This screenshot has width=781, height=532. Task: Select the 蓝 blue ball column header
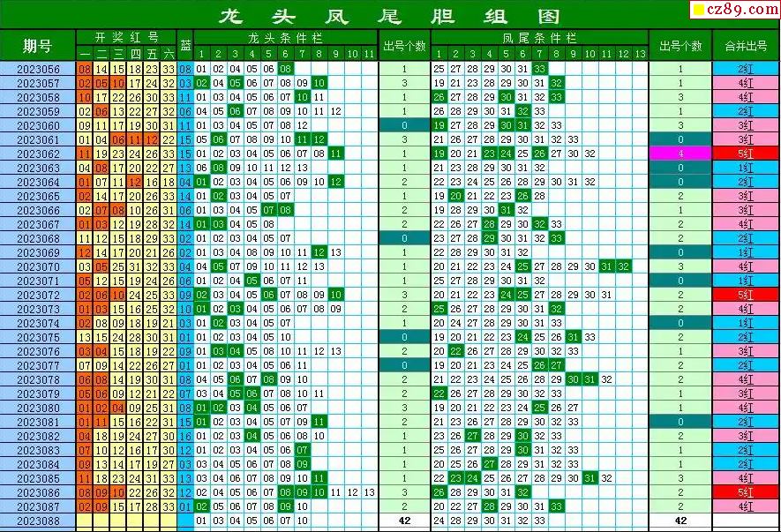click(x=185, y=45)
